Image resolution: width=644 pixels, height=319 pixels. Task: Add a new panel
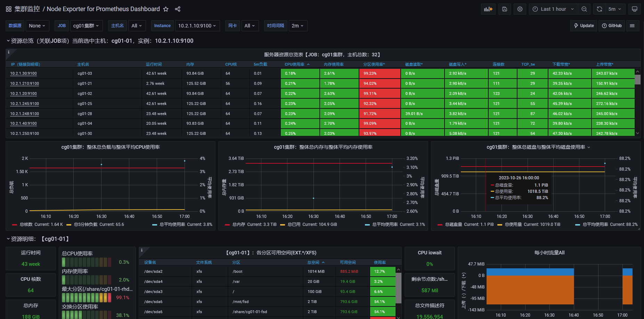tap(488, 9)
